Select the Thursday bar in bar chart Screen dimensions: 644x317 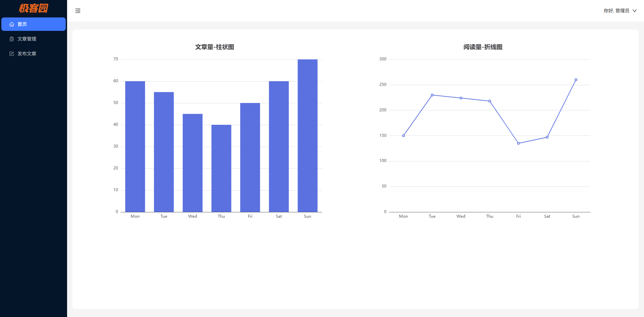click(221, 168)
